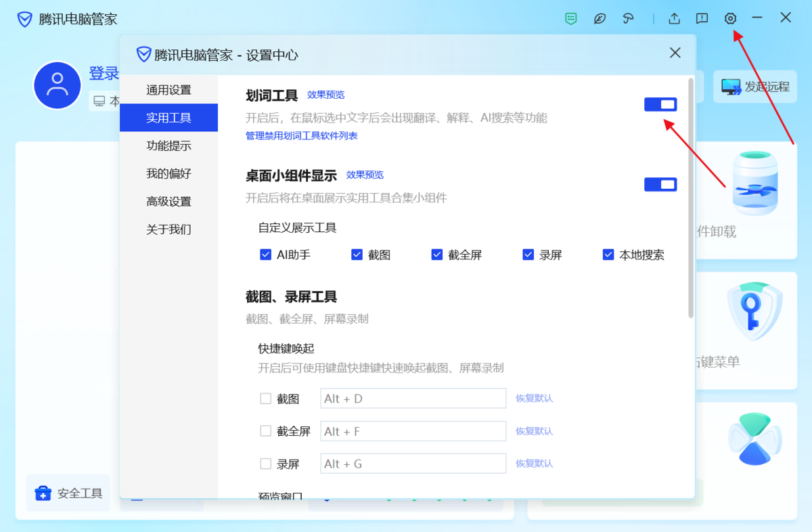
Task: Click the Alt + F hotkey field
Action: coord(413,431)
